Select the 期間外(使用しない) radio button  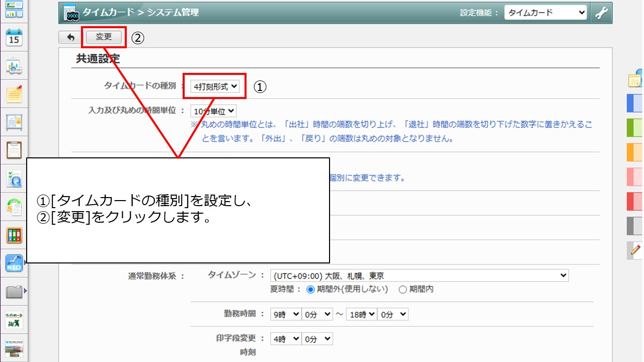point(310,289)
